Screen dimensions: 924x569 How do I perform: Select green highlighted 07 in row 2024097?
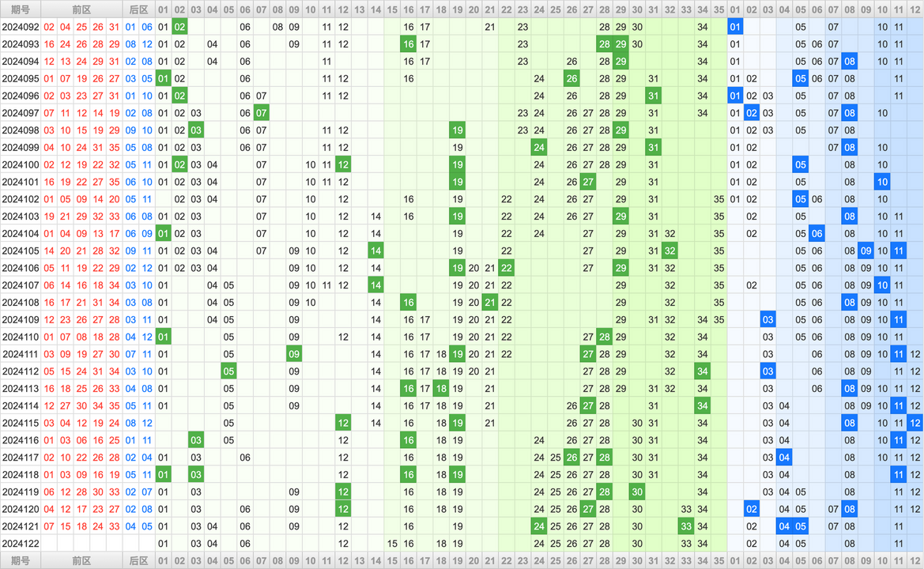pyautogui.click(x=261, y=113)
